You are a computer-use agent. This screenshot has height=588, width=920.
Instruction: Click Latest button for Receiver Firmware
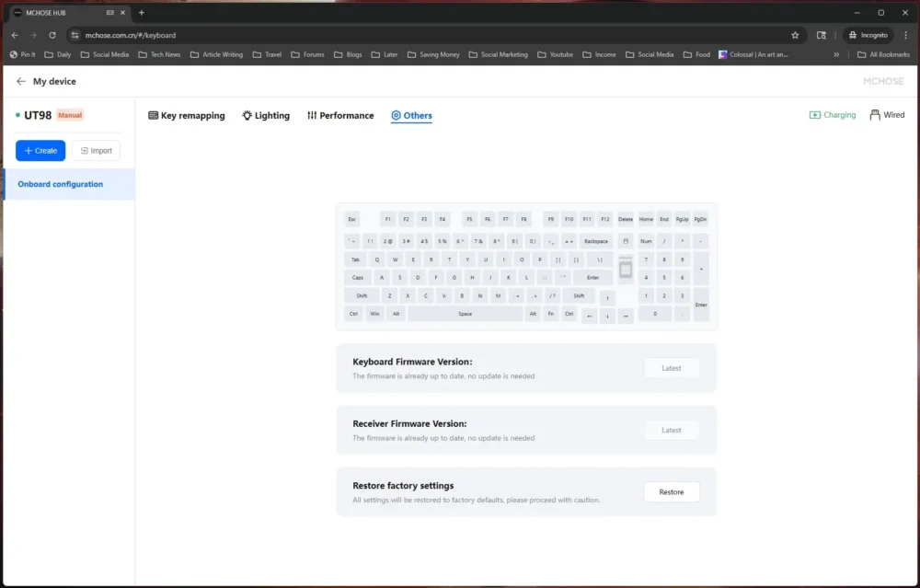tap(672, 430)
